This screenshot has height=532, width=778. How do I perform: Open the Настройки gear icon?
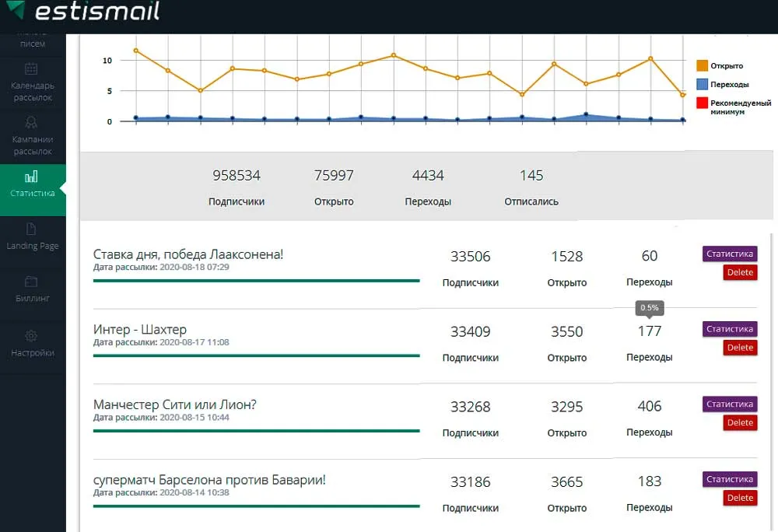pyautogui.click(x=31, y=336)
